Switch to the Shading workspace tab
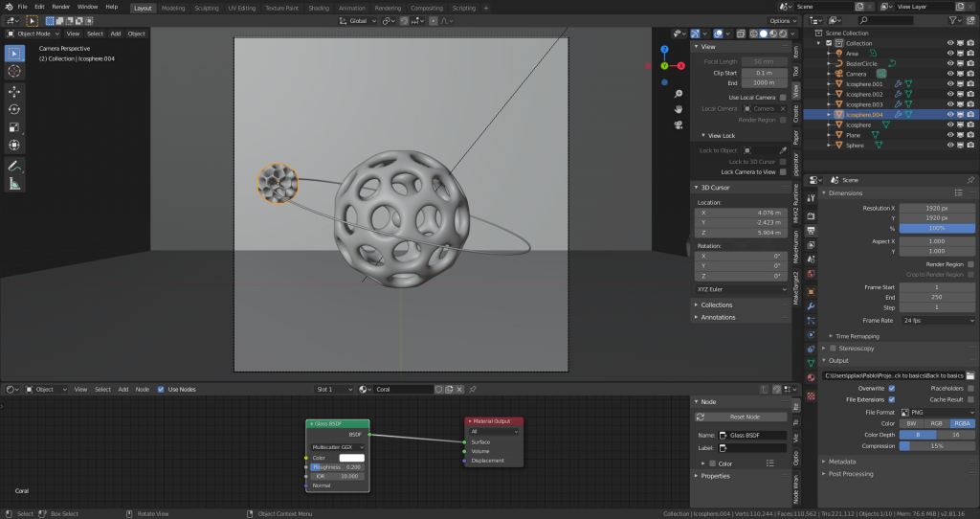Image resolution: width=980 pixels, height=519 pixels. tap(319, 8)
